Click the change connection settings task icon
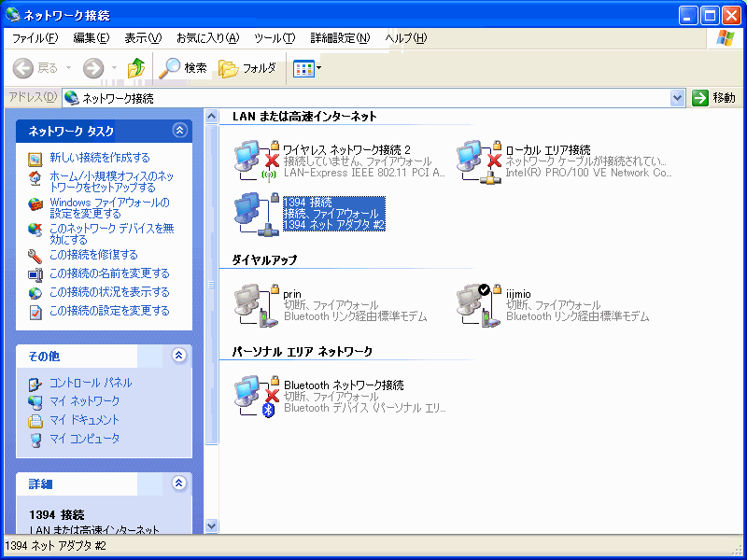 (x=35, y=312)
